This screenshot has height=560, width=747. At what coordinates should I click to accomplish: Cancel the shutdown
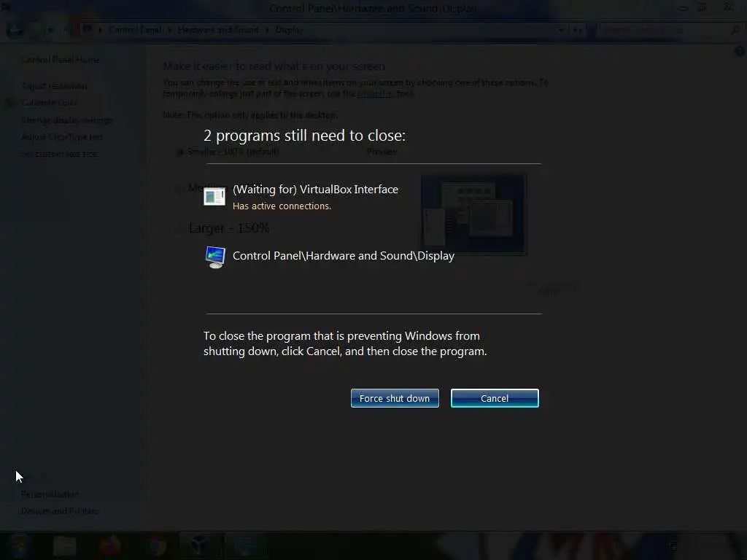[495, 398]
